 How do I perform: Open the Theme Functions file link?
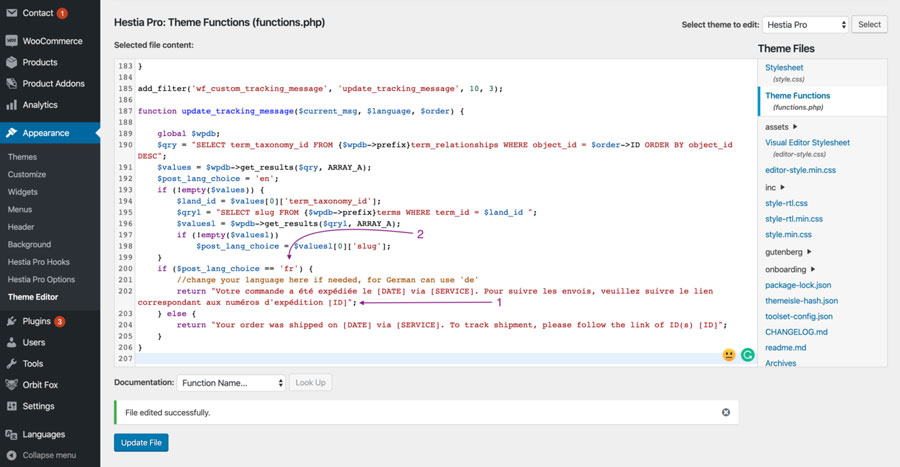tap(797, 96)
